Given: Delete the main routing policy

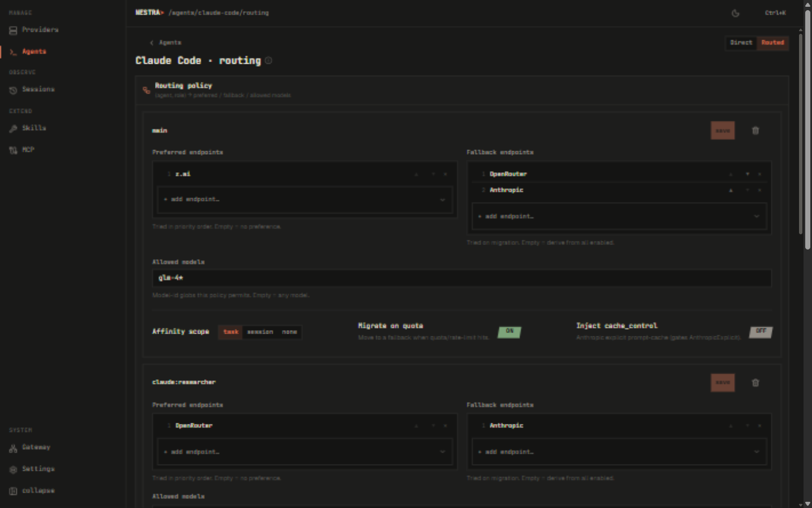Looking at the screenshot, I should coord(756,130).
